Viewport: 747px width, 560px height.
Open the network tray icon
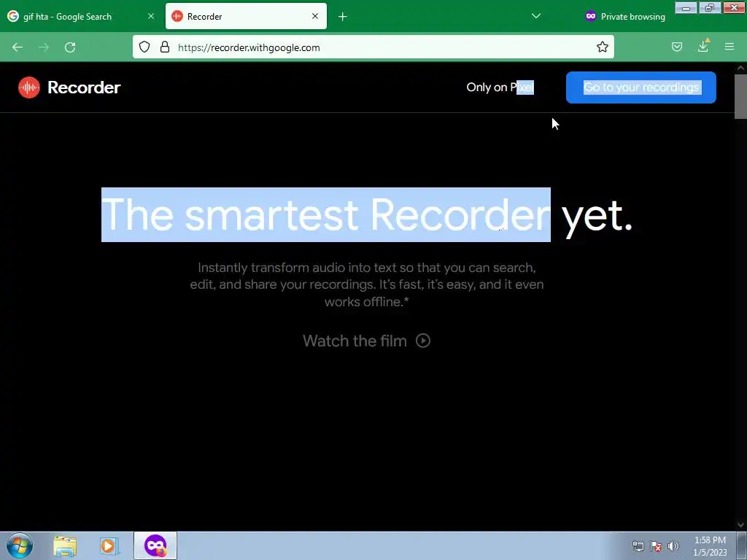pos(638,547)
